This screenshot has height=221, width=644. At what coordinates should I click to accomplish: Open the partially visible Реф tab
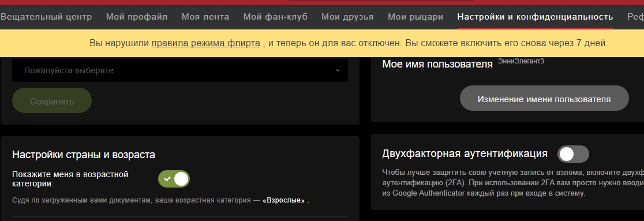click(635, 17)
